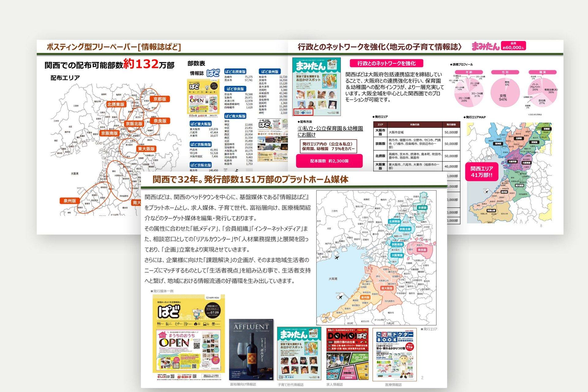Select the ぱど北摂東版 header in the circulation table

click(235, 72)
